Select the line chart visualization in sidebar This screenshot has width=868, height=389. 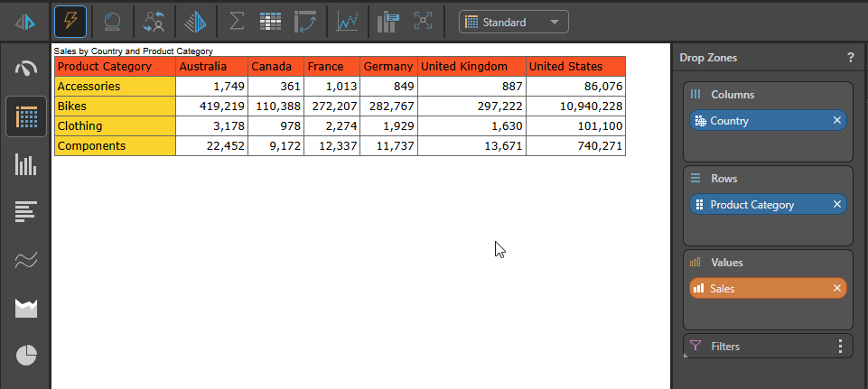point(26,260)
